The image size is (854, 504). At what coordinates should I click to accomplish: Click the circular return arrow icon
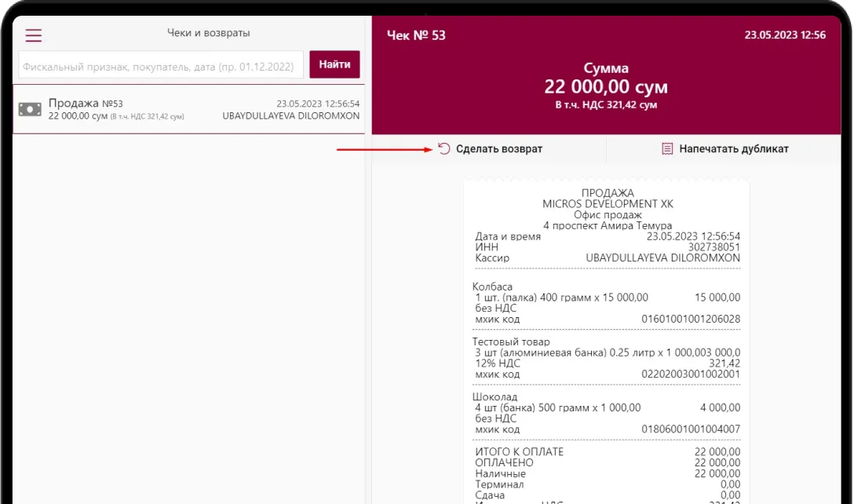coord(444,148)
